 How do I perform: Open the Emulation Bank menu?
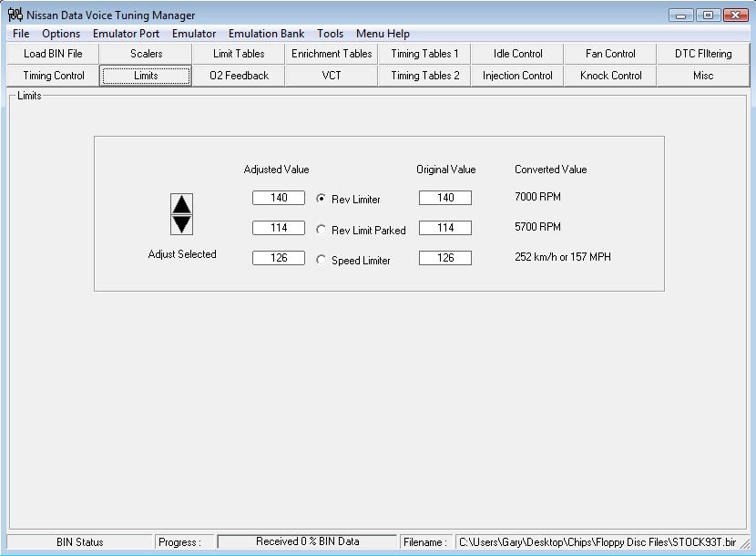coord(266,34)
